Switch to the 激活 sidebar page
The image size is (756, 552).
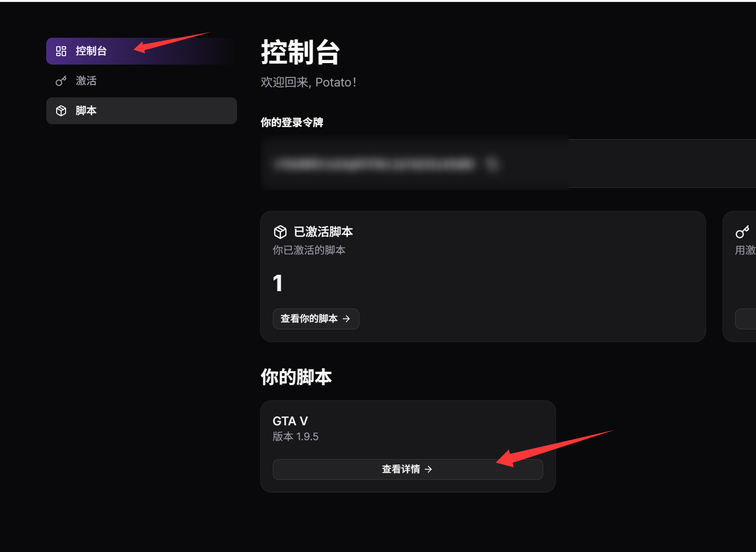click(142, 81)
